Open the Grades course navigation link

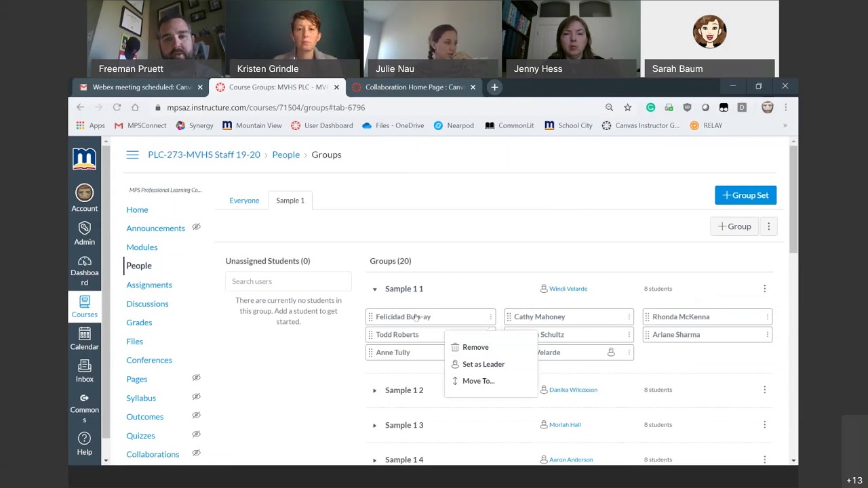pyautogui.click(x=139, y=323)
